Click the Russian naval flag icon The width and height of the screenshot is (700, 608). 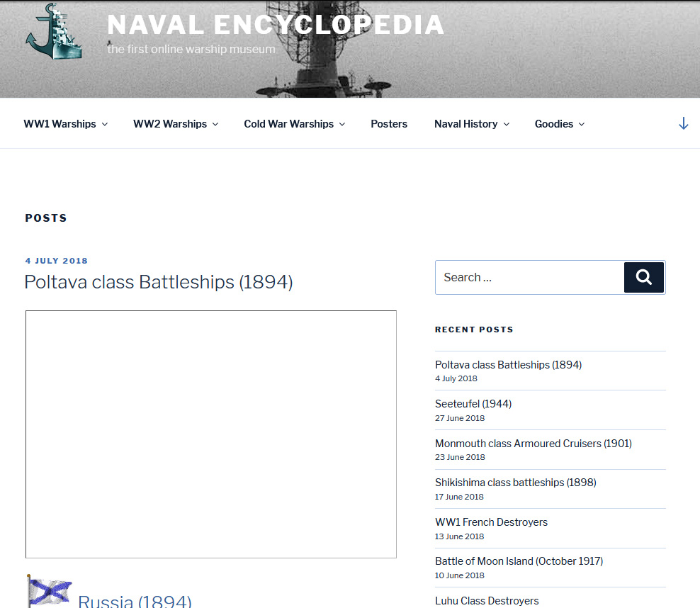pyautogui.click(x=49, y=590)
